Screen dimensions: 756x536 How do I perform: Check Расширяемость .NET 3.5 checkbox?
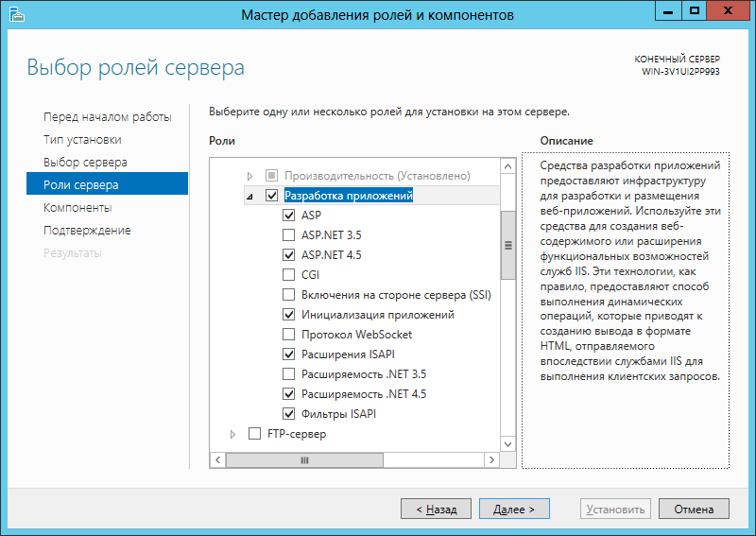288,374
